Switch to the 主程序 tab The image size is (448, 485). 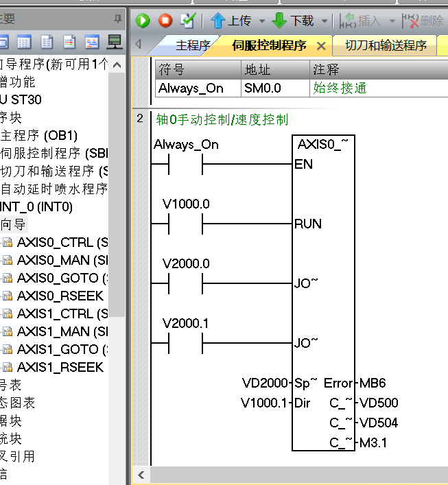pos(192,46)
